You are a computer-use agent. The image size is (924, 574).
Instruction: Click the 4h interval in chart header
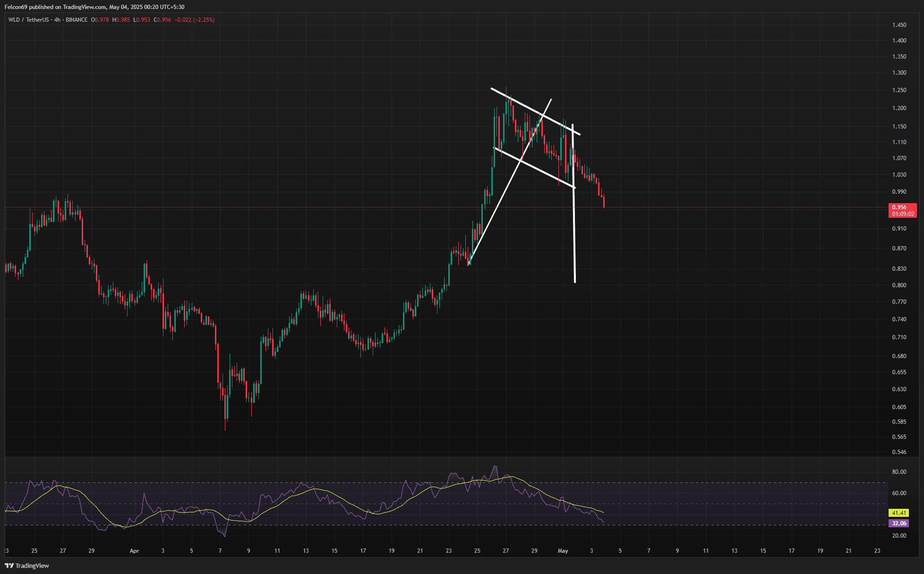click(57, 20)
